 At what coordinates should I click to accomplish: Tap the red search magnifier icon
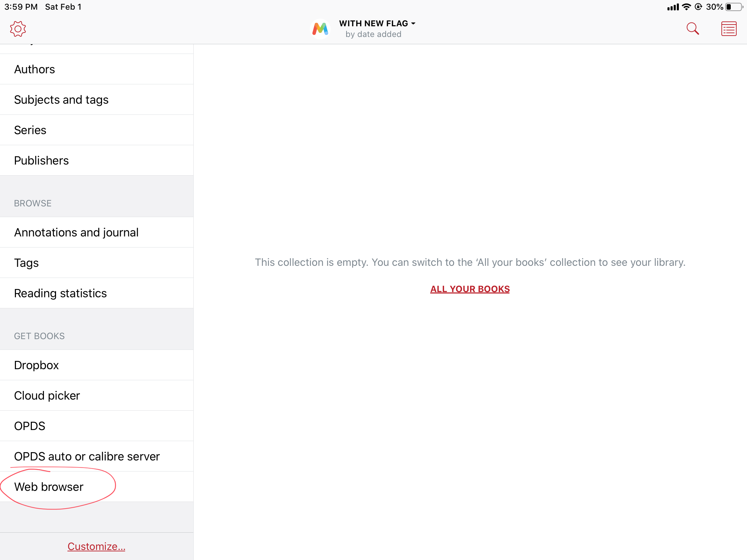tap(692, 29)
